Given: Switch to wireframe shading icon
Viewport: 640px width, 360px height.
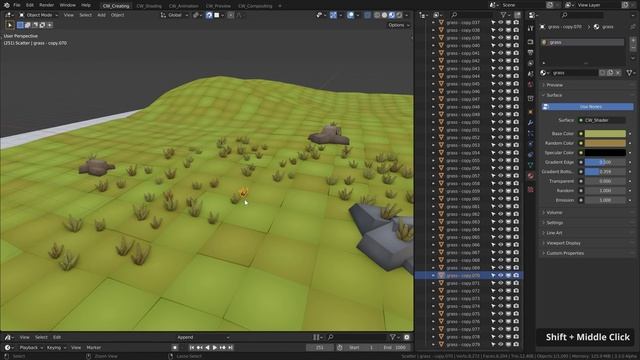Looking at the screenshot, I should 377,15.
